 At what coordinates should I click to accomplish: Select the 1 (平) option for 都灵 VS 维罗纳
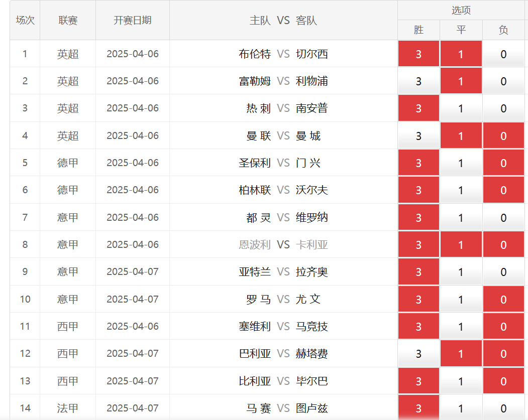[461, 217]
